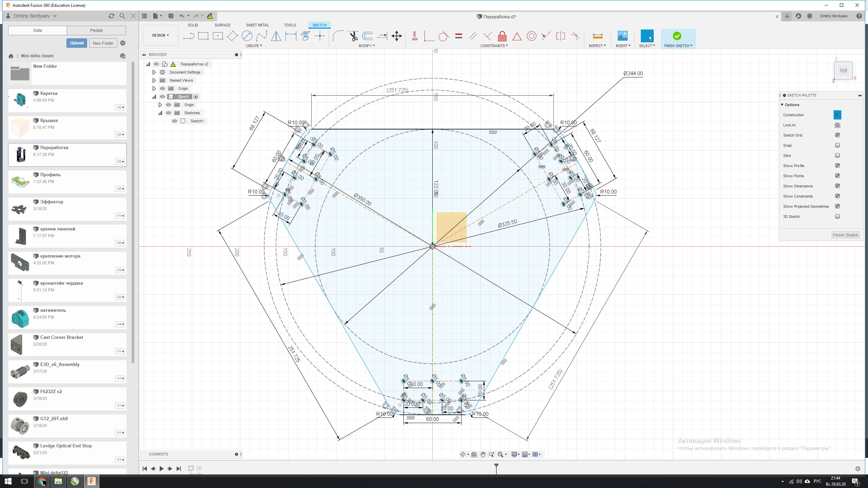Screen dimensions: 868x488
Task: Click the Fix/UnFix lock constraint
Action: (x=502, y=36)
